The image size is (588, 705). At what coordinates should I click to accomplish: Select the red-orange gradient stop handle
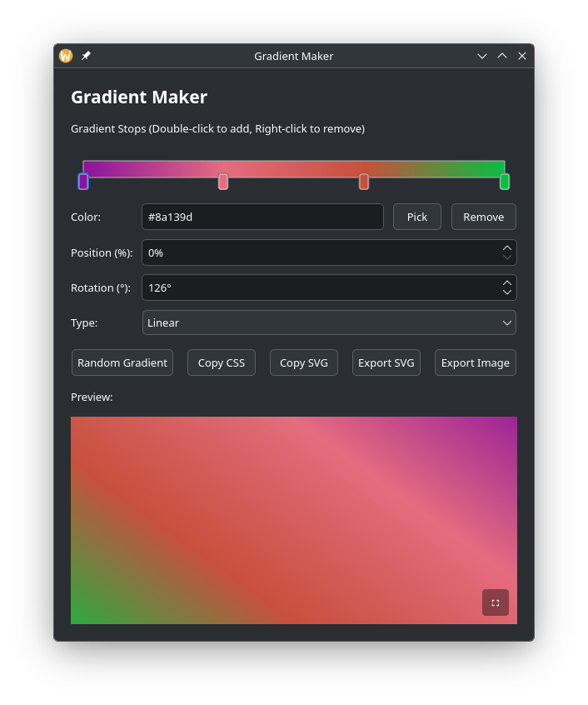364,182
